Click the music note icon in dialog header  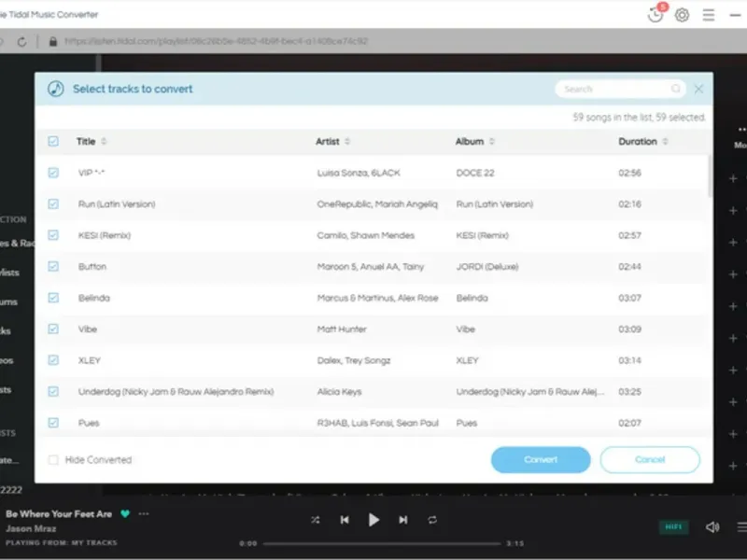click(x=56, y=89)
